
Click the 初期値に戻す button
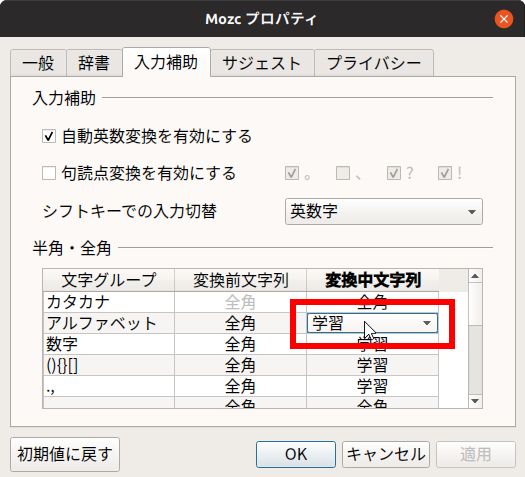pyautogui.click(x=65, y=454)
